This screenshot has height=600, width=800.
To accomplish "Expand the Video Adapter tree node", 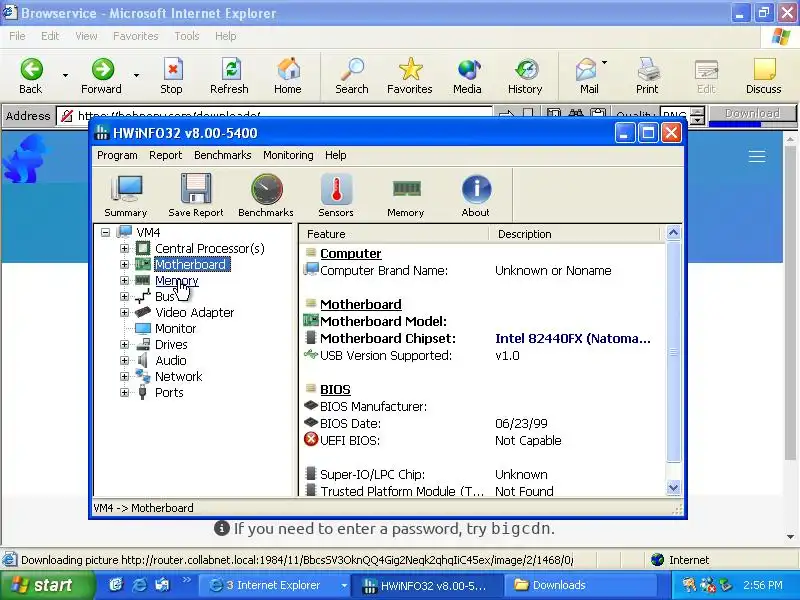I will point(124,312).
